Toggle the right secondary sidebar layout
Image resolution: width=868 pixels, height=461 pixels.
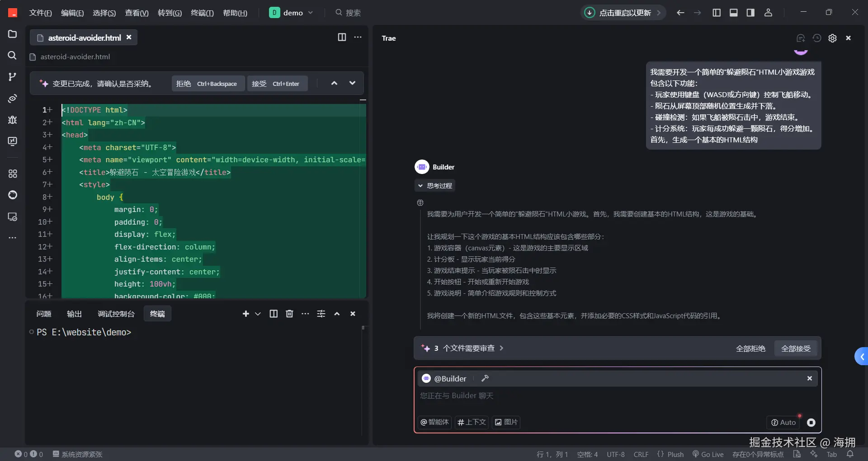pos(750,13)
